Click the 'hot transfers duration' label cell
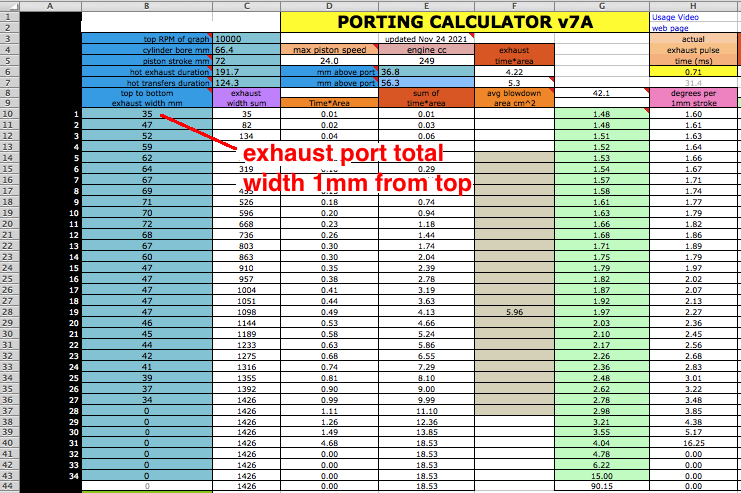The image size is (741, 493). 147,83
